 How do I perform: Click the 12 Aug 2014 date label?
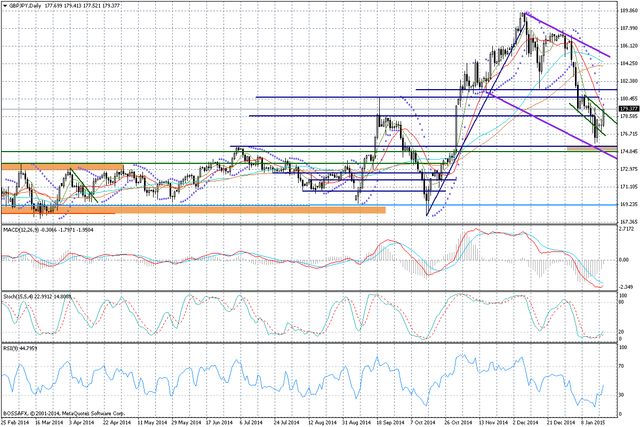(x=322, y=421)
